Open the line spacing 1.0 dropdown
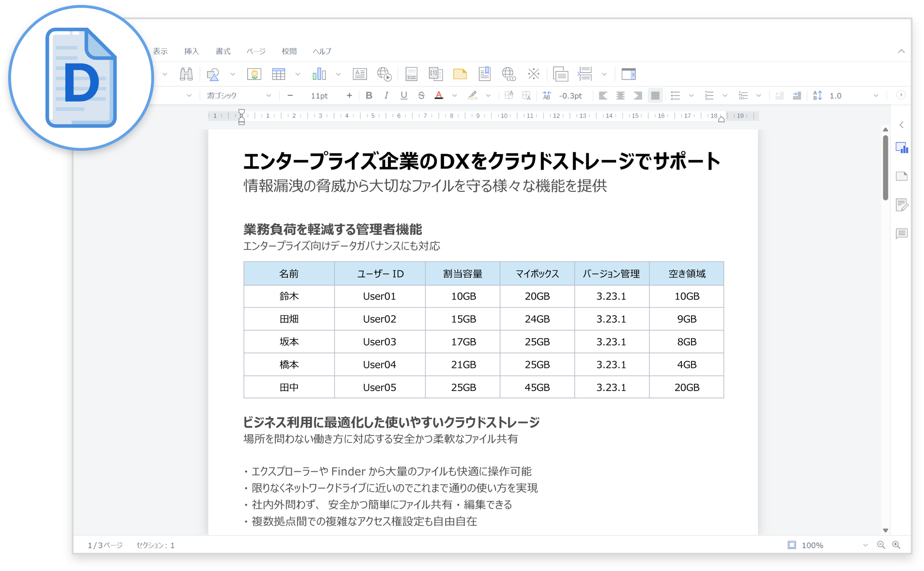This screenshot has width=924, height=571. point(876,95)
